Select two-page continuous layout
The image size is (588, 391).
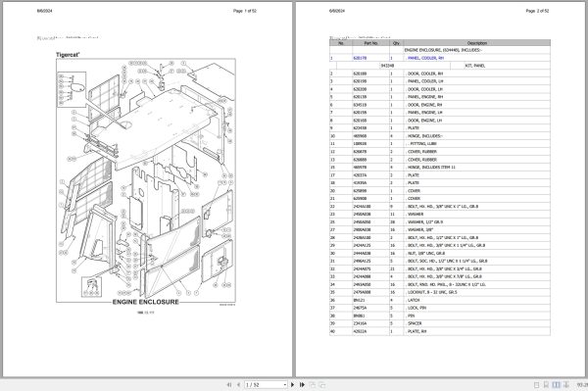pyautogui.click(x=565, y=384)
